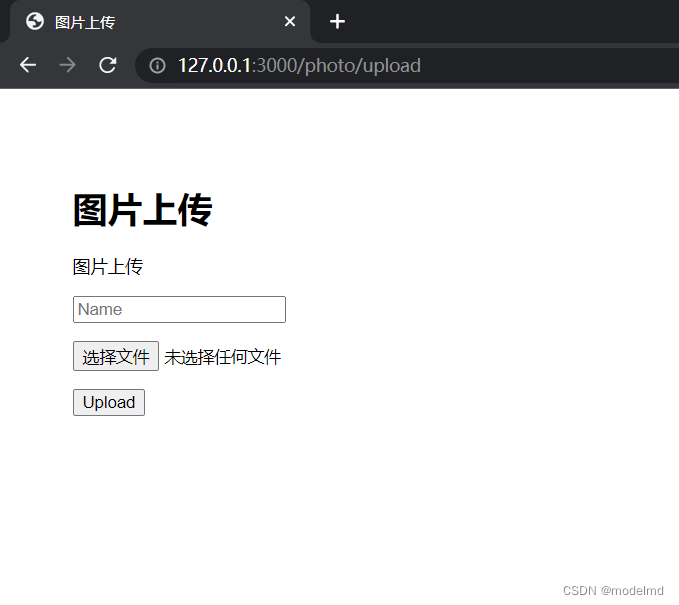The width and height of the screenshot is (679, 605).
Task: Close the 图片上传 tab
Action: pyautogui.click(x=290, y=21)
